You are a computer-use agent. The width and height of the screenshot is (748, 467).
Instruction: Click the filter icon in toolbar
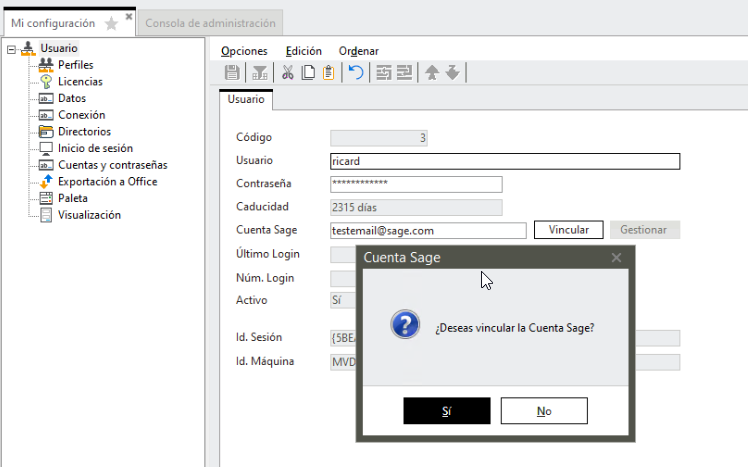point(260,72)
